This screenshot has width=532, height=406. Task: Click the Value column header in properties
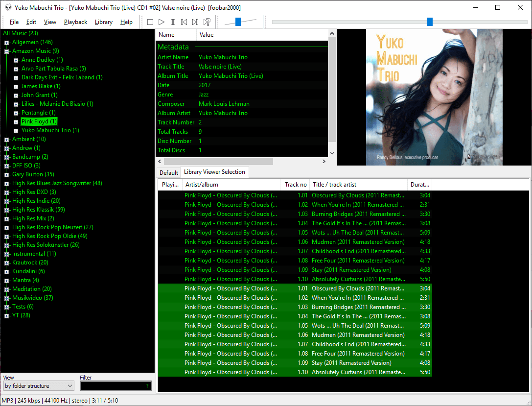coord(262,35)
